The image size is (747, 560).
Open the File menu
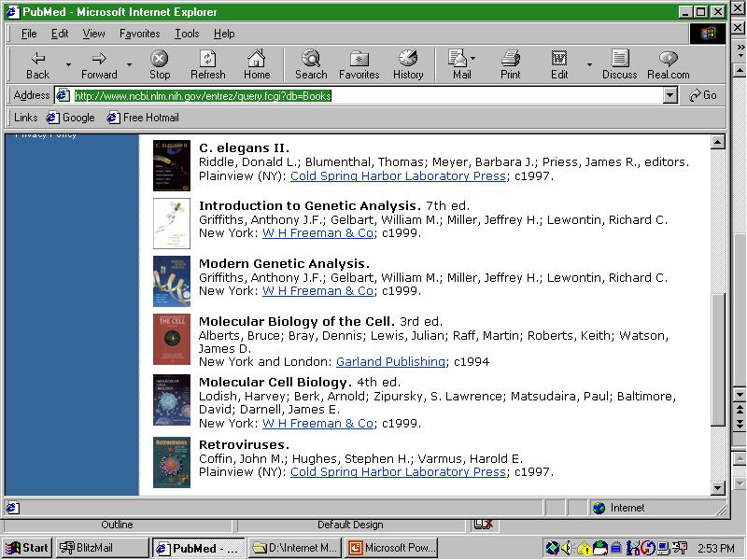[29, 34]
